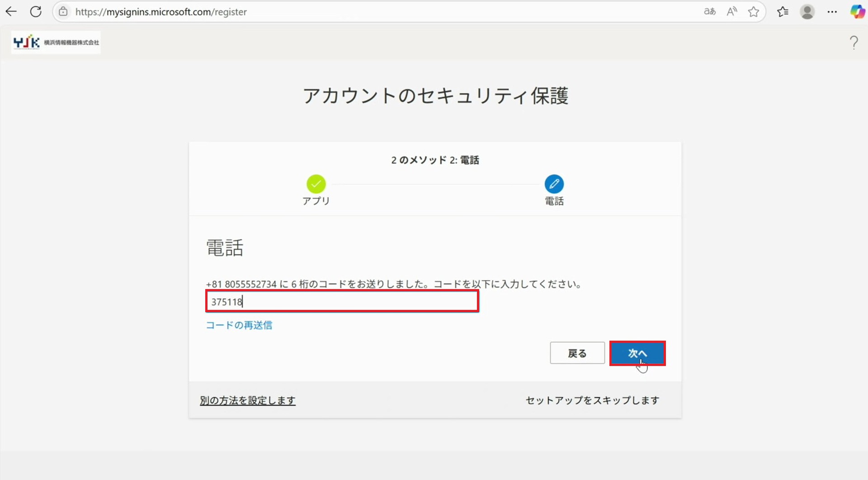868x480 pixels.
Task: Click the green アプリ completed step icon
Action: pyautogui.click(x=316, y=184)
